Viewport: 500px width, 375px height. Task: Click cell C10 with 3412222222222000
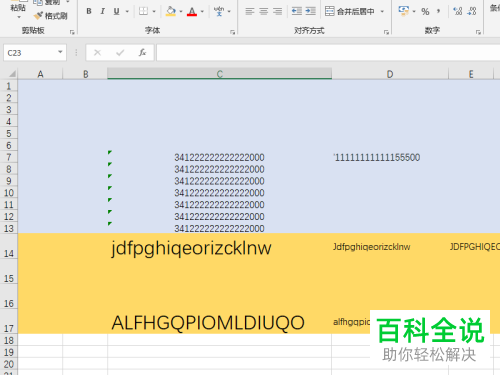coord(220,193)
